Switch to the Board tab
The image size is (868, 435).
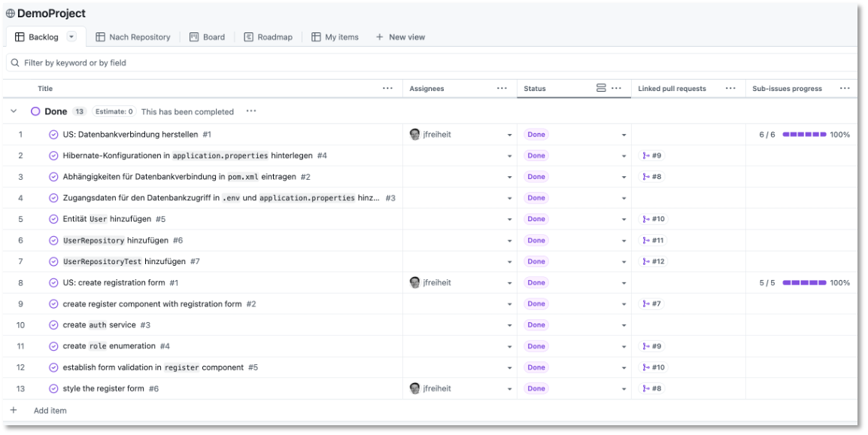pos(207,37)
